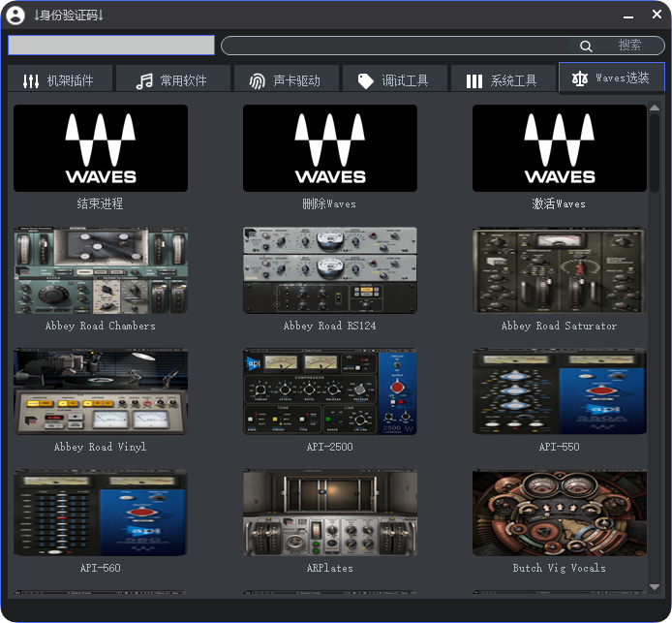
Task: Open the 调试工具 tab
Action: pyautogui.click(x=395, y=78)
